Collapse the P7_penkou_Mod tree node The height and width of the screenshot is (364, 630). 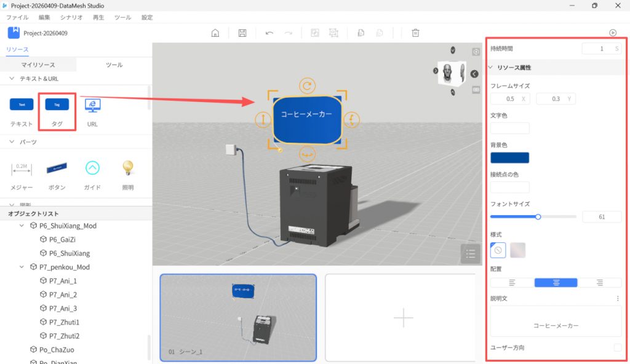23,267
